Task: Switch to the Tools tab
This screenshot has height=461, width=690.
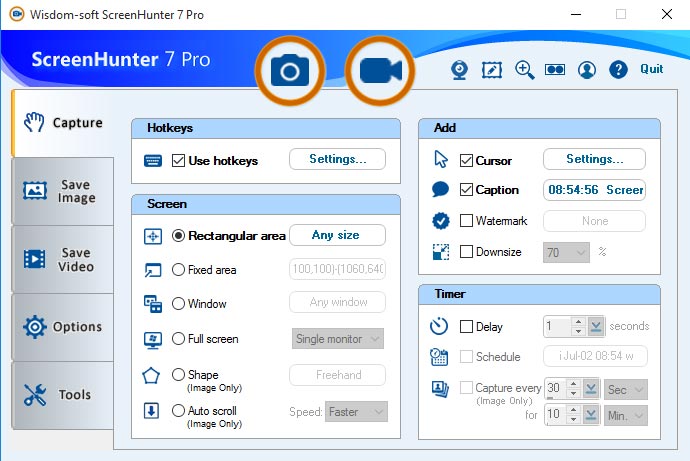Action: point(63,395)
